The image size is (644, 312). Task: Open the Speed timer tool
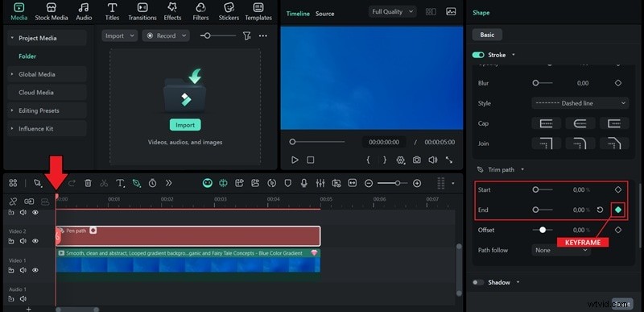pyautogui.click(x=152, y=183)
